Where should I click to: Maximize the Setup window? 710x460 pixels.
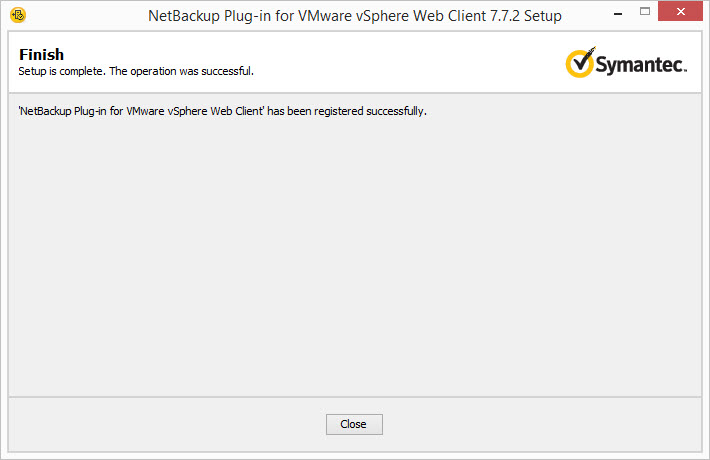tap(645, 12)
